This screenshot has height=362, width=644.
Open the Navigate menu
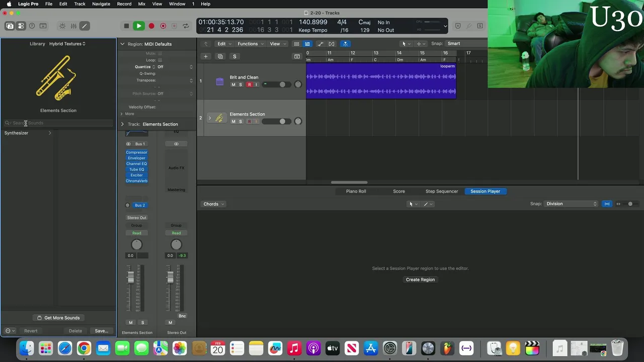[101, 4]
